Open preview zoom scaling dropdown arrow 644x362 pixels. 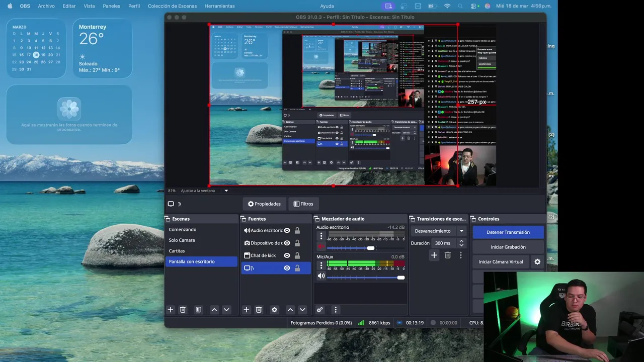226,191
